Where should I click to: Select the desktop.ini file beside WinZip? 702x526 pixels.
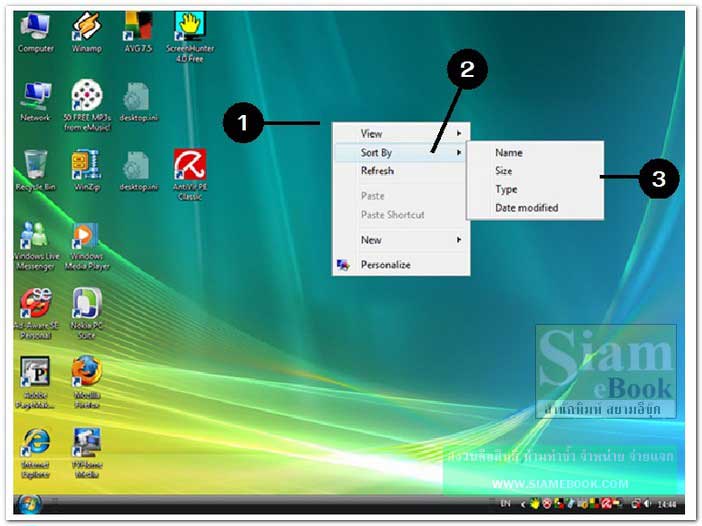click(x=139, y=171)
